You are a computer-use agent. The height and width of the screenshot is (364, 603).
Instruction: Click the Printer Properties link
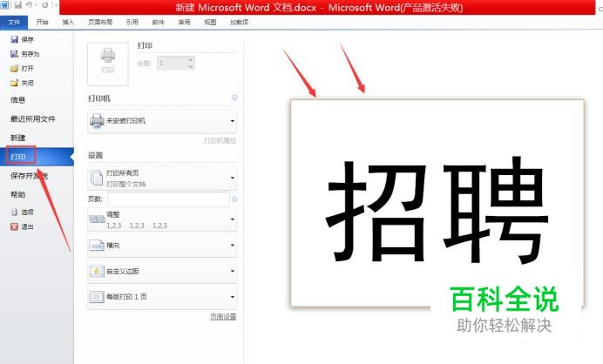point(220,141)
